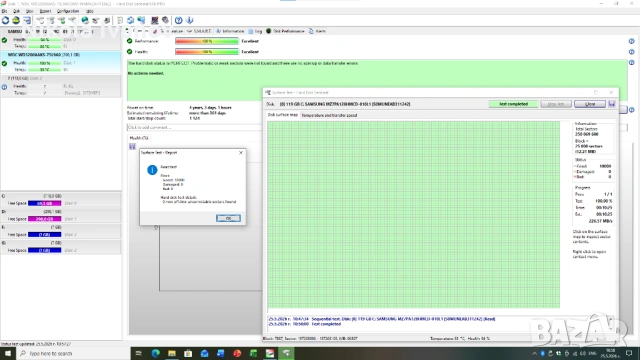Switch to the S.M.A.R.T. tab

pyautogui.click(x=199, y=31)
